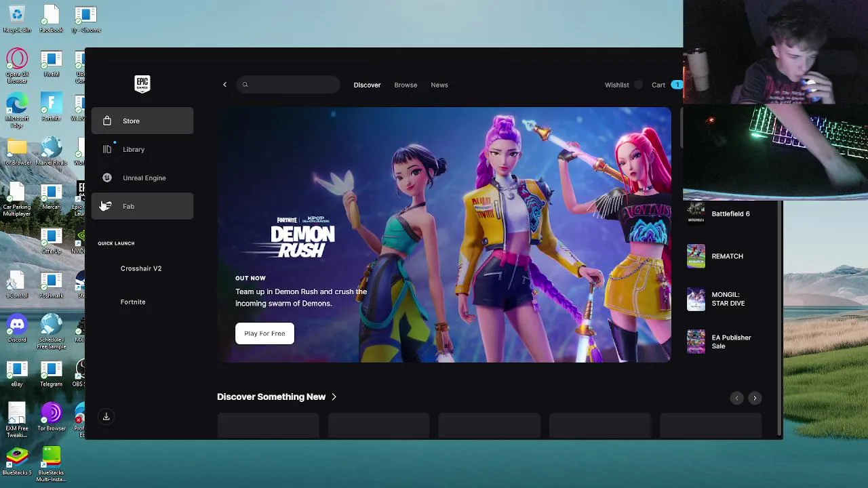The image size is (868, 488).
Task: Select the Telegram desktop shortcut
Action: coord(51,373)
